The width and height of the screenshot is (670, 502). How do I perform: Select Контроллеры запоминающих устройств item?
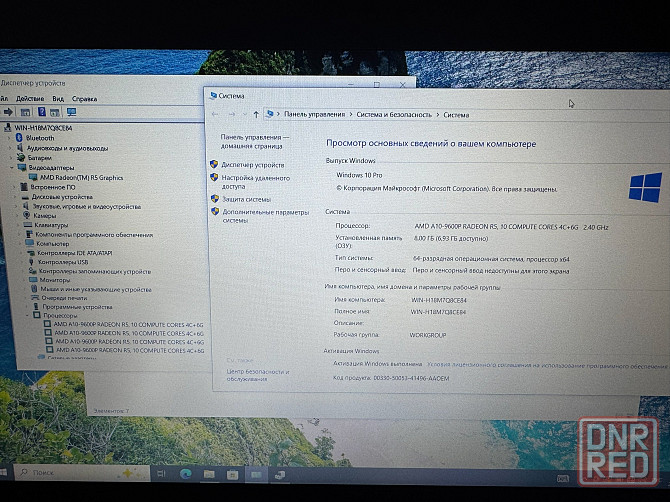(94, 271)
